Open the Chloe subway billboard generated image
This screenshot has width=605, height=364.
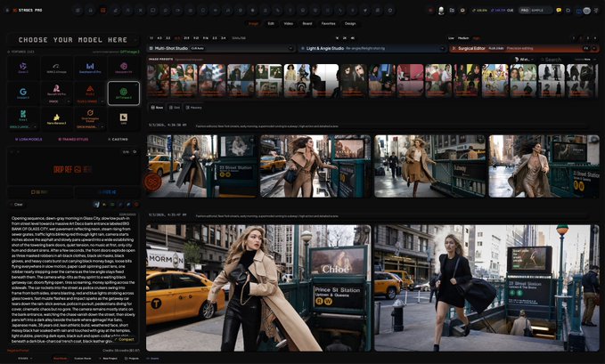(x=258, y=288)
